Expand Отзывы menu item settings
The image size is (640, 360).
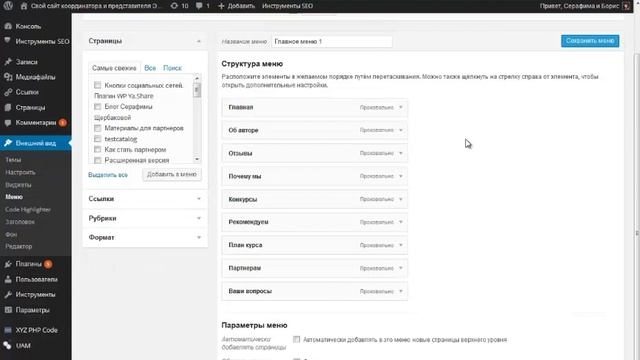pyautogui.click(x=401, y=153)
